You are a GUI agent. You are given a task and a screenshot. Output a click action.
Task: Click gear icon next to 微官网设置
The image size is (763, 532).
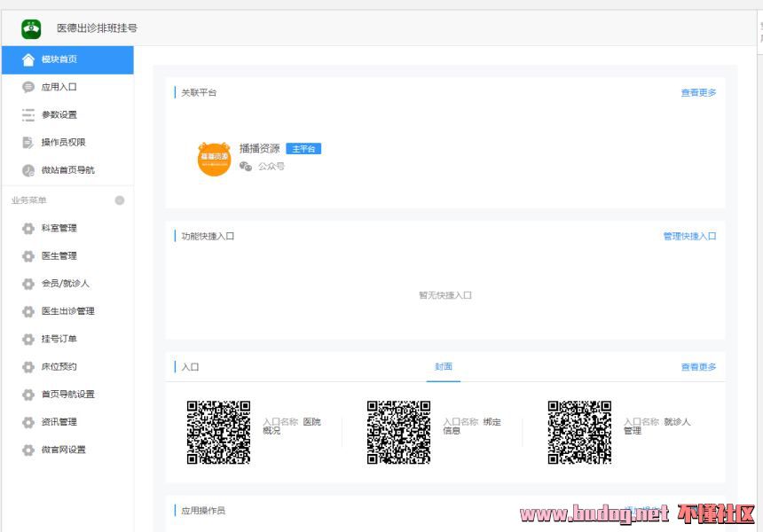(x=28, y=450)
